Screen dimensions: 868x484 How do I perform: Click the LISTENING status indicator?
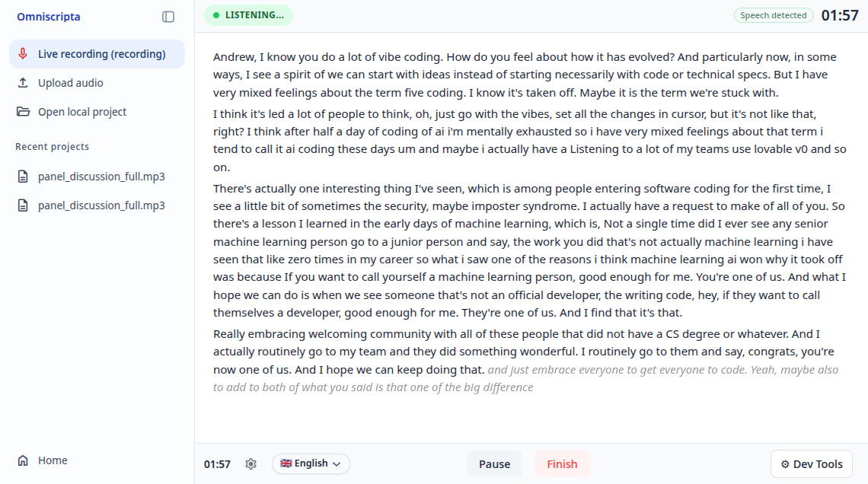(248, 15)
